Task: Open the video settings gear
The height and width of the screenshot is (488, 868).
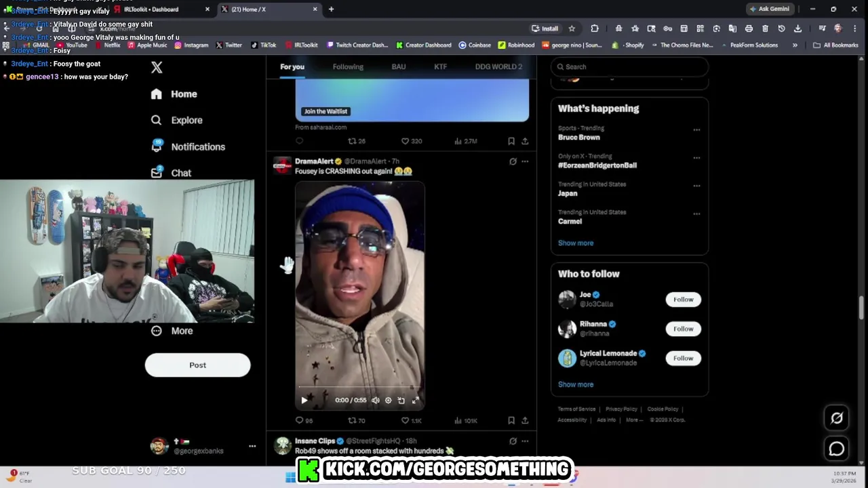Action: [x=388, y=401]
